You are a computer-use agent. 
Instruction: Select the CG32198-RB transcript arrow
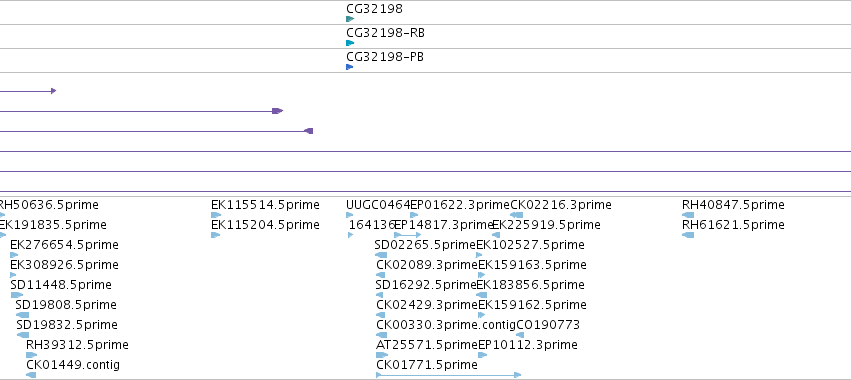(350, 43)
